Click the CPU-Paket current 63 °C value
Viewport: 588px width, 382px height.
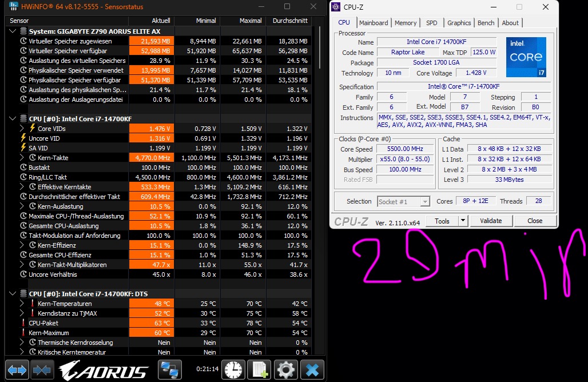point(152,323)
